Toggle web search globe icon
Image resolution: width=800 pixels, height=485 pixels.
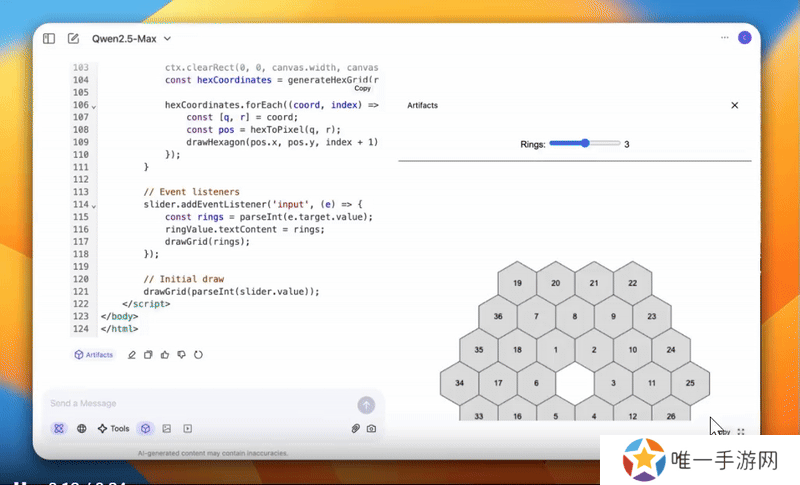tap(82, 428)
